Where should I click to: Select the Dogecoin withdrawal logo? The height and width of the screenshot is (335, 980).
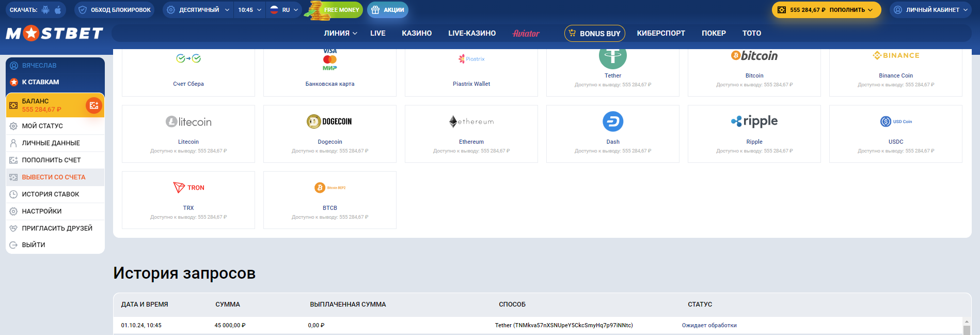pos(329,121)
